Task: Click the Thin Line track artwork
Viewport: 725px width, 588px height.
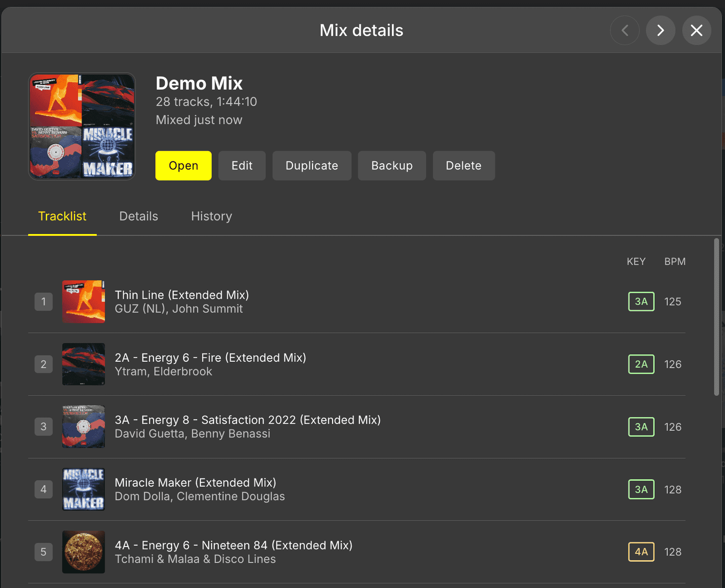Action: coord(83,302)
